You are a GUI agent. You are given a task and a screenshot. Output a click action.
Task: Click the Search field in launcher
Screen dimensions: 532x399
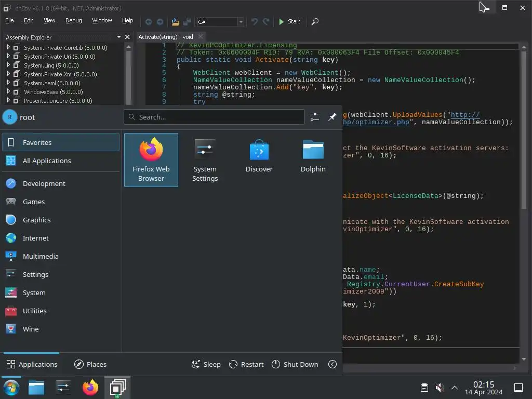tap(214, 117)
